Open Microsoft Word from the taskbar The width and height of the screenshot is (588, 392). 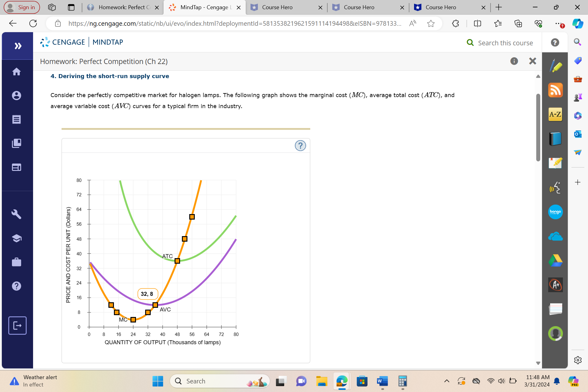[x=382, y=381]
